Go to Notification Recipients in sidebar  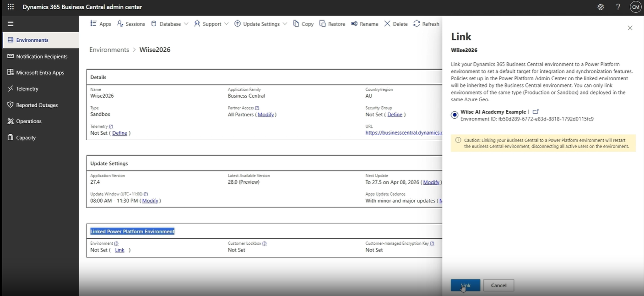click(x=42, y=56)
